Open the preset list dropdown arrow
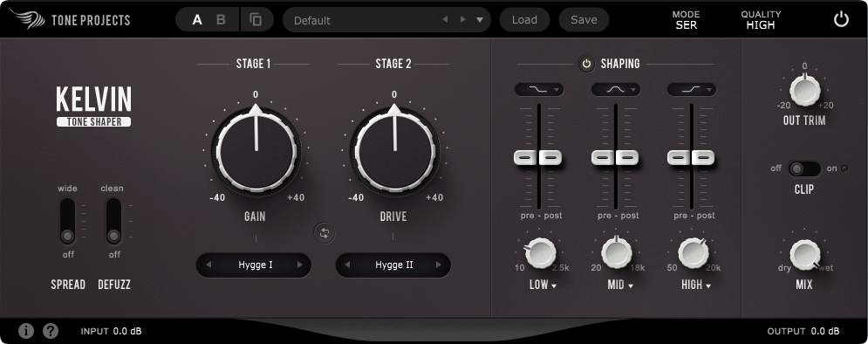 click(480, 20)
